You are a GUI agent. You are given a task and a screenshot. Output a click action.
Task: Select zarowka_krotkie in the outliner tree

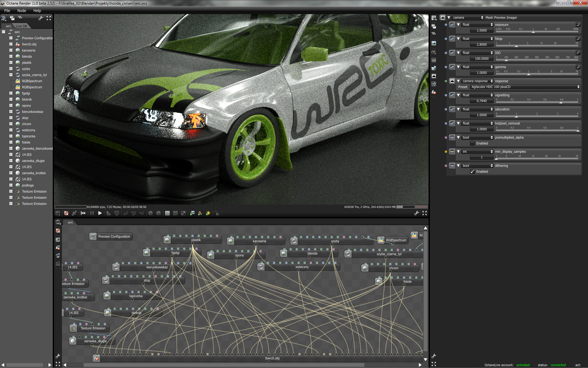click(x=34, y=173)
